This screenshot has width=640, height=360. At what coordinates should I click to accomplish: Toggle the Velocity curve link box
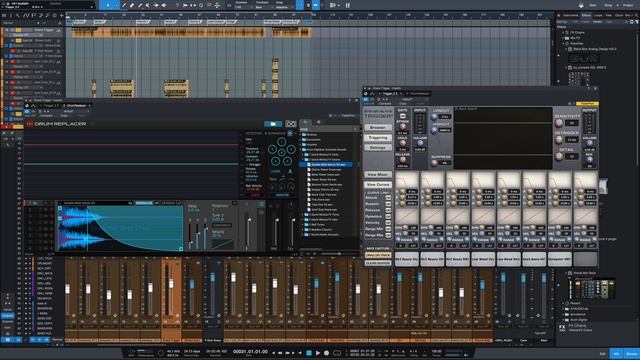tap(388, 223)
